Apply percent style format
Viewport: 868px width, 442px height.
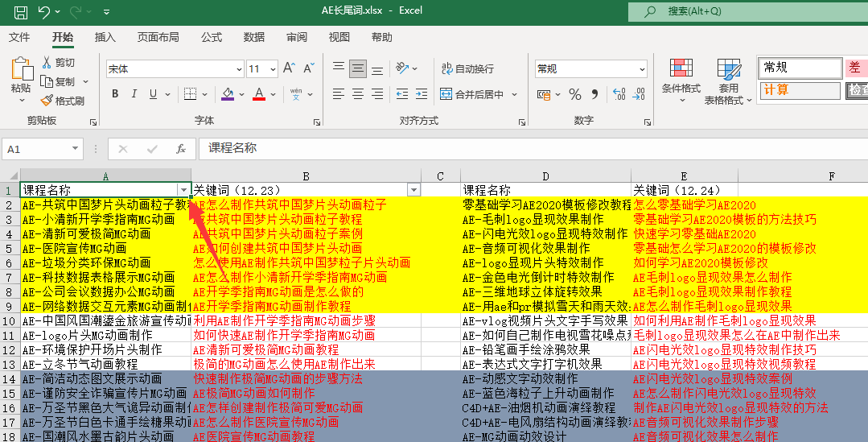point(575,94)
